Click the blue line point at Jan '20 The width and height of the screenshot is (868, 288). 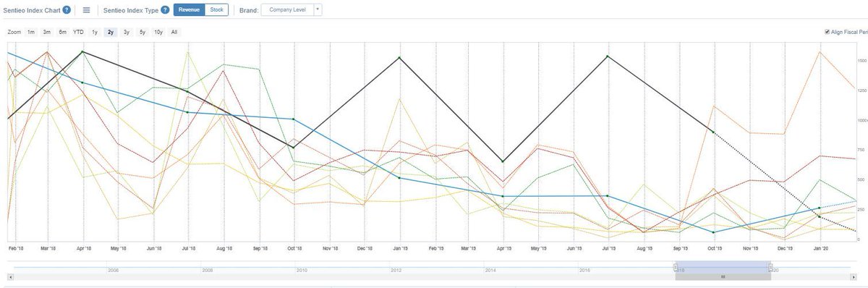820,208
